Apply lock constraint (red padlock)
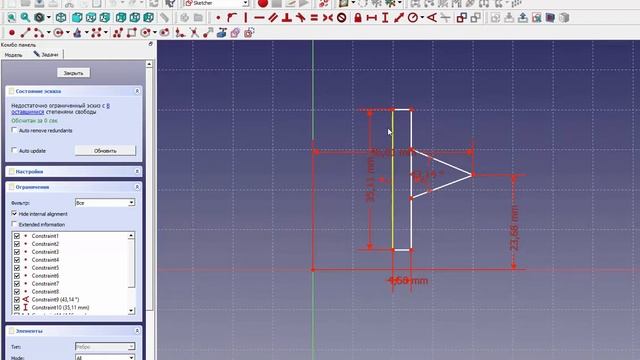 click(x=358, y=18)
